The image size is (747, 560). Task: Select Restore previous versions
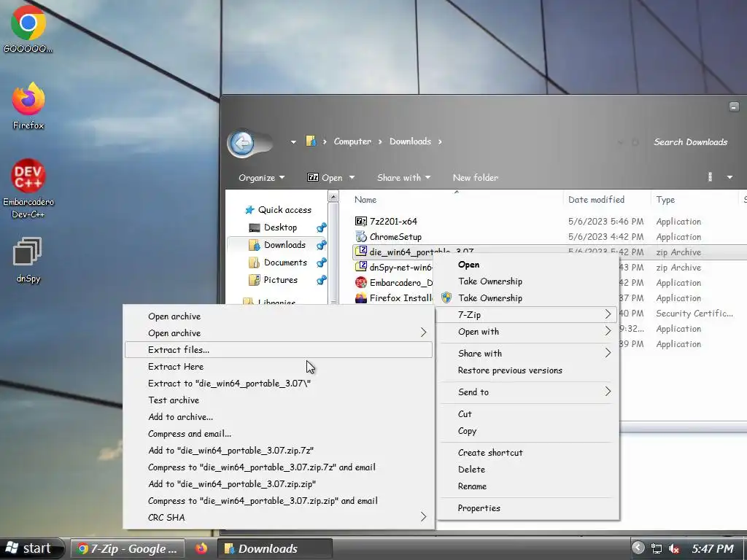point(527,370)
